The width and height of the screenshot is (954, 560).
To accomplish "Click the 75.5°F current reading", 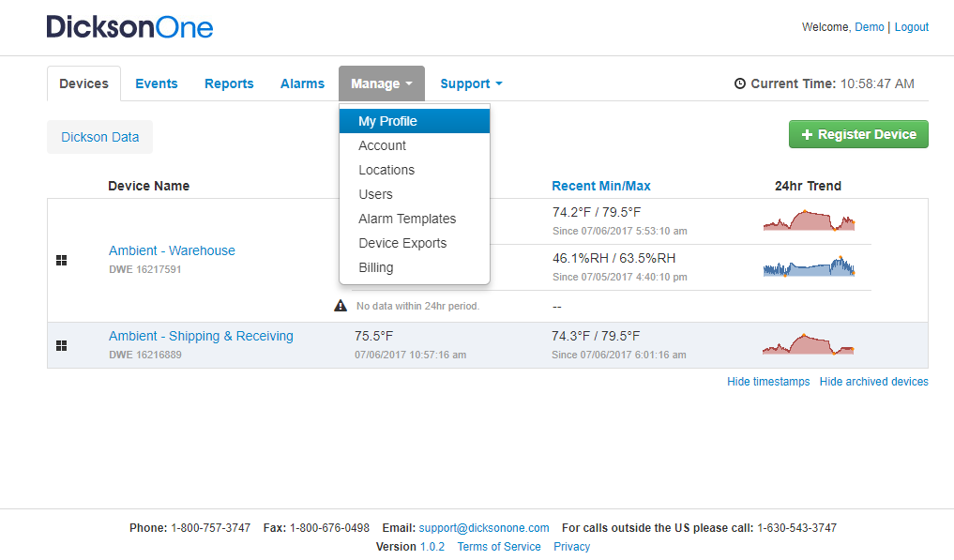I will click(x=373, y=336).
